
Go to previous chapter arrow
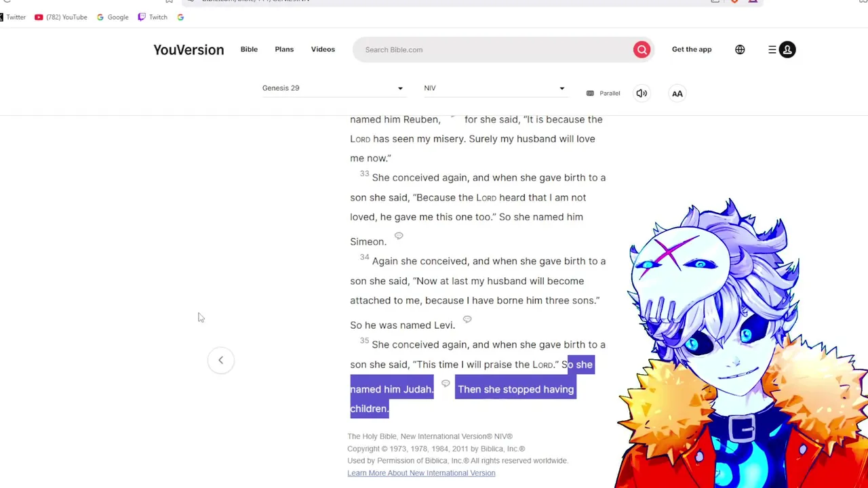(x=220, y=361)
